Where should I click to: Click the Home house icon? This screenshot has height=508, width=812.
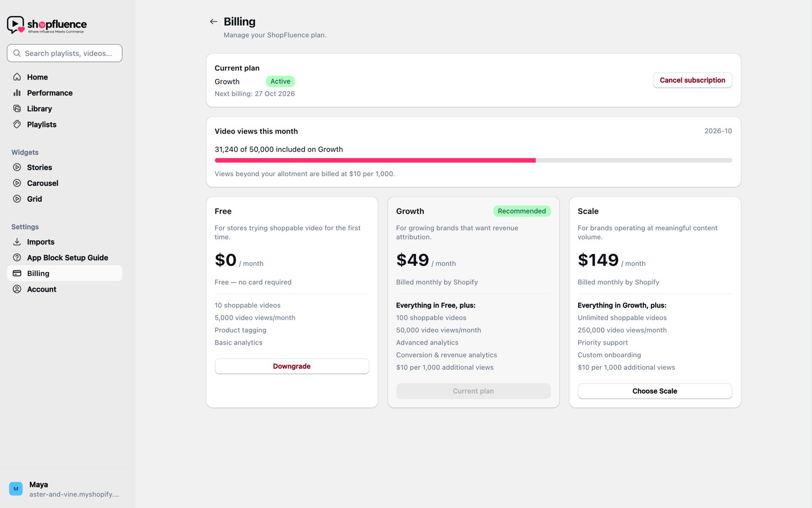[17, 77]
